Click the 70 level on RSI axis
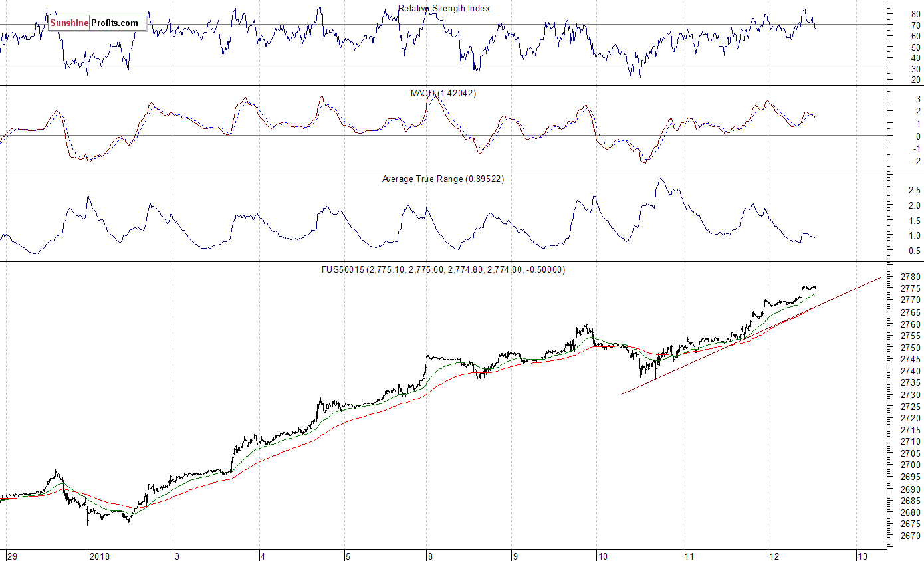 pos(916,25)
